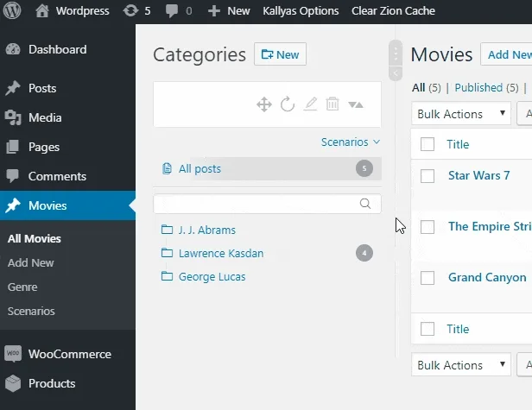Click the trash delete folder icon
This screenshot has width=532, height=410.
point(332,104)
